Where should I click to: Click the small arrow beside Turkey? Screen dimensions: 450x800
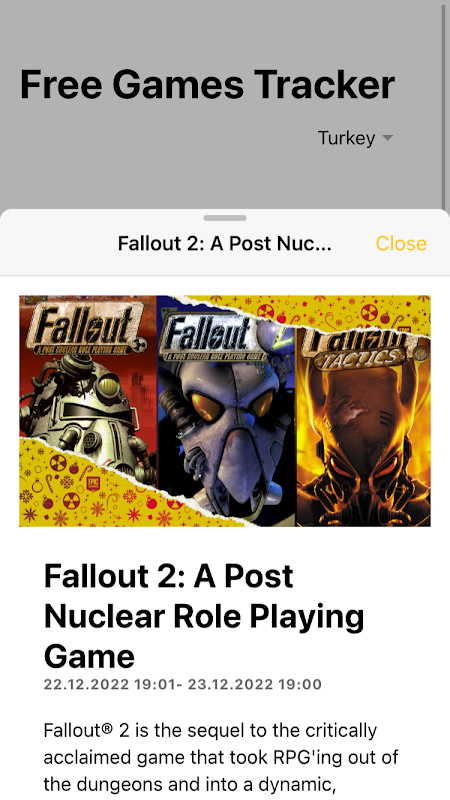pyautogui.click(x=388, y=138)
